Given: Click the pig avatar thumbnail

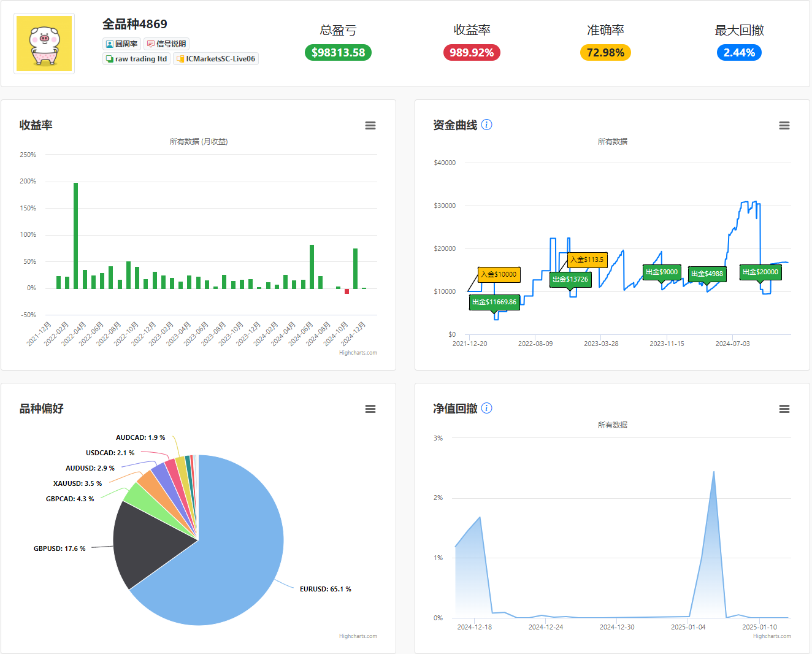Looking at the screenshot, I should tap(44, 44).
